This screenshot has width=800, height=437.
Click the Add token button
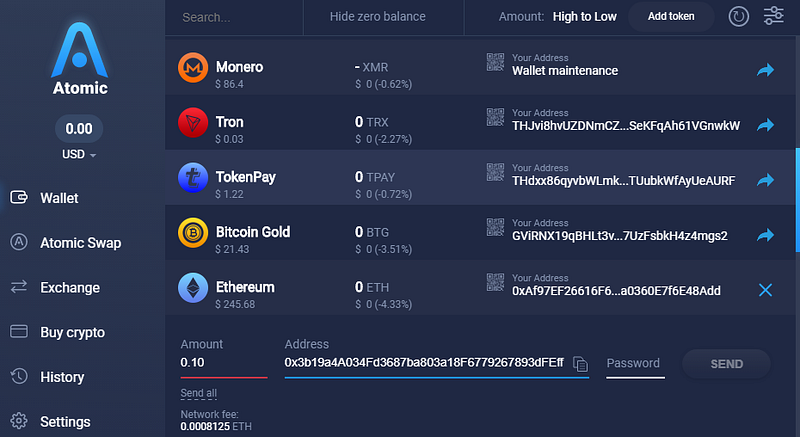click(x=671, y=16)
